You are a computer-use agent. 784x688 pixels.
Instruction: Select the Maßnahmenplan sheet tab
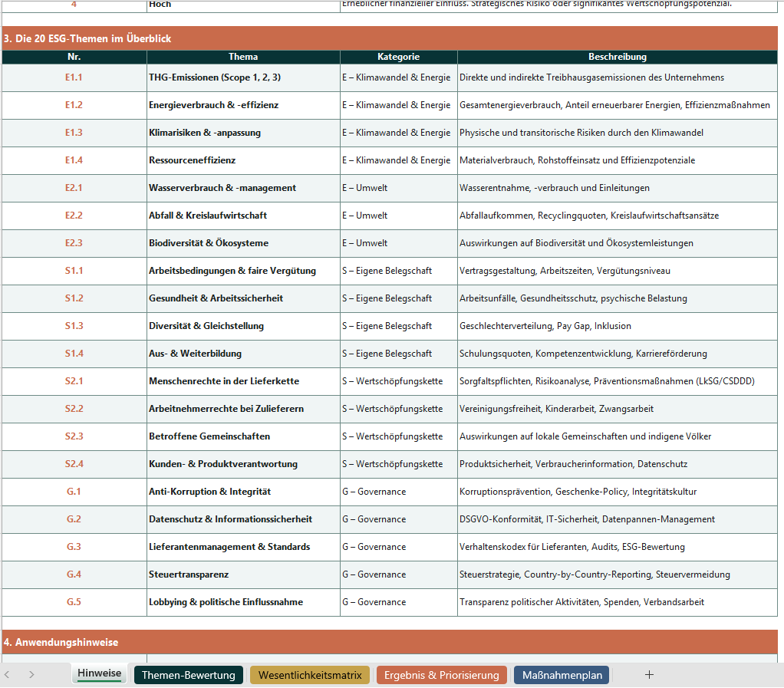coord(561,675)
